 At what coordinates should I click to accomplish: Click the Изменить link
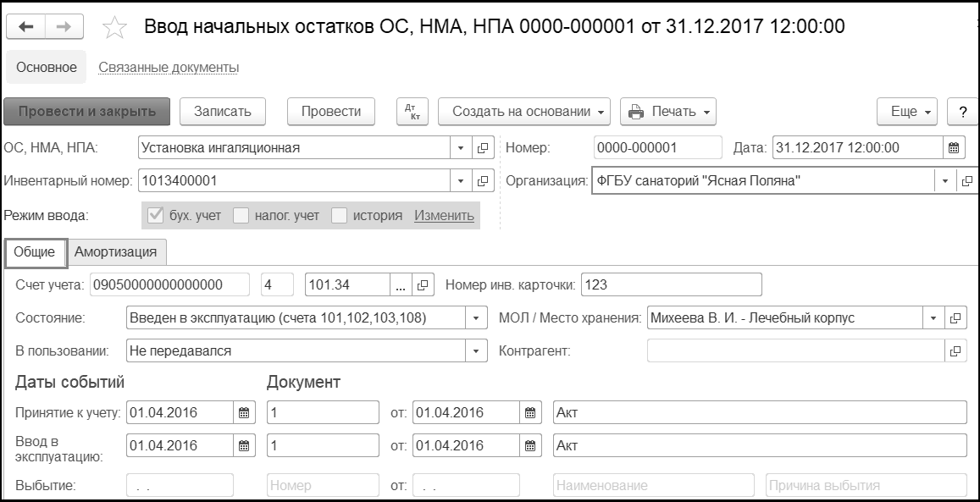(x=444, y=215)
